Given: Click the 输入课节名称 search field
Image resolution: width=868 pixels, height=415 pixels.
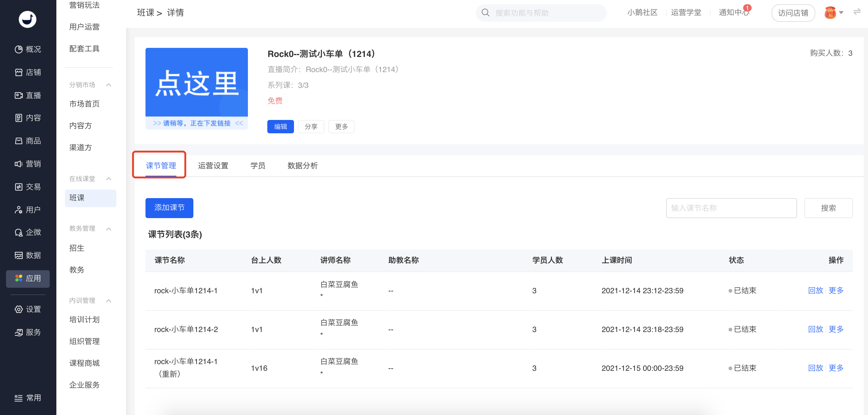Looking at the screenshot, I should pos(731,208).
